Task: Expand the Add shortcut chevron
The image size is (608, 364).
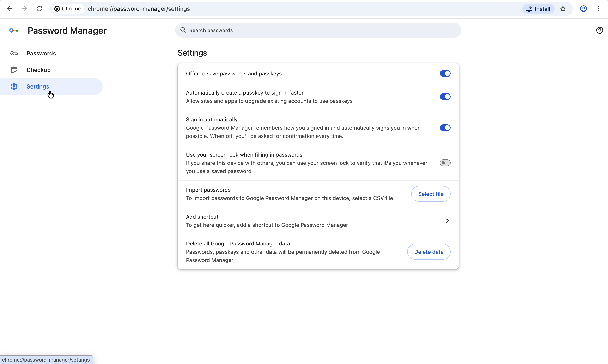Action: (447, 221)
